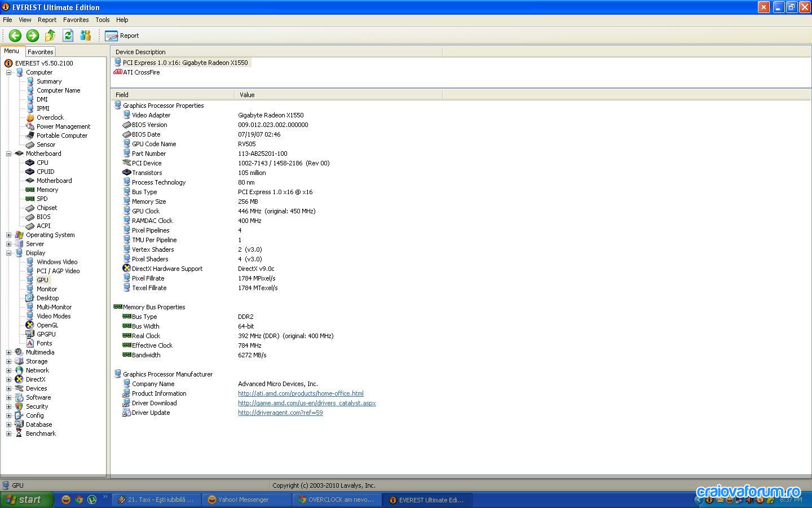Collapse the Computer tree node

[8, 72]
